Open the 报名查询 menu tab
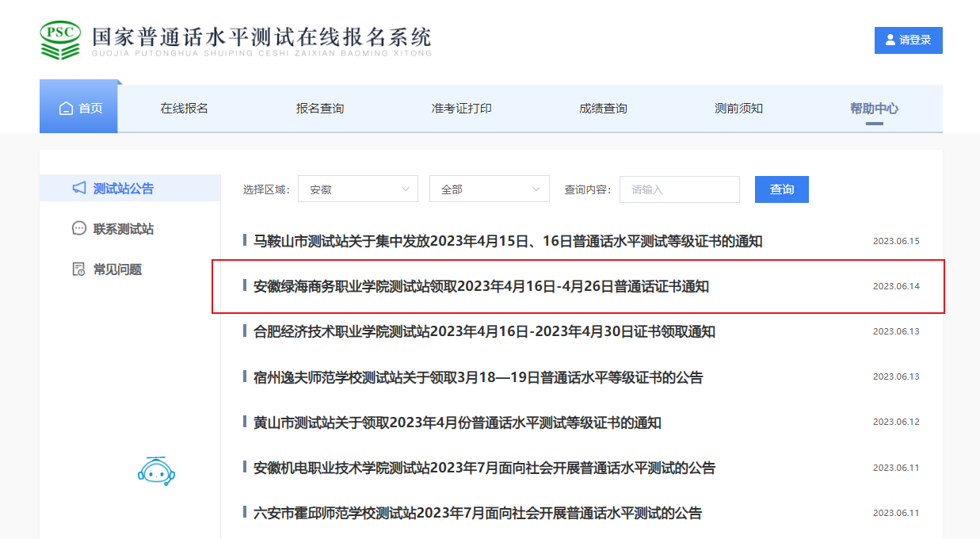Viewport: 980px width, 539px height. tap(320, 109)
